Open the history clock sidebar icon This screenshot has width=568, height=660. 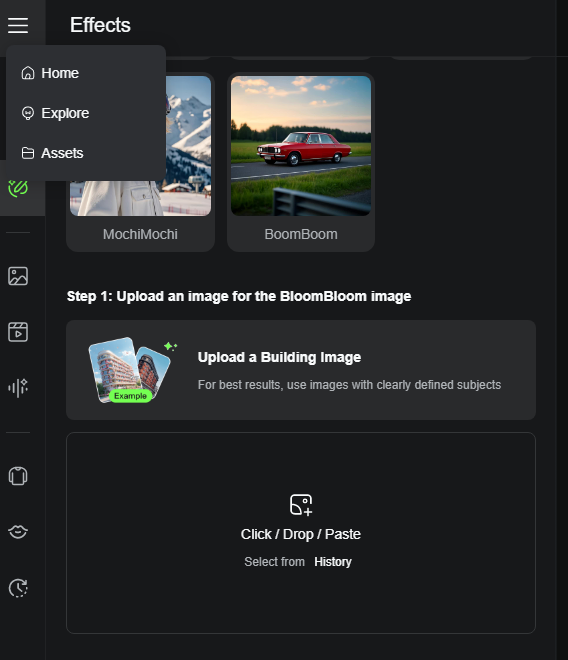(18, 588)
